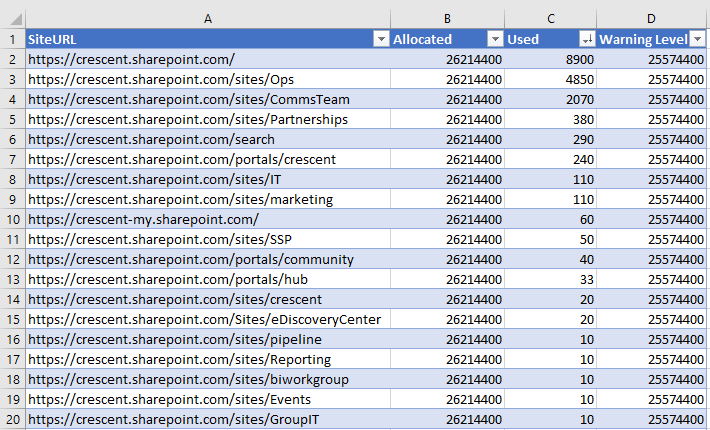Open the Warning Level filter dropdown
The height and width of the screenshot is (430, 710).
(x=698, y=39)
